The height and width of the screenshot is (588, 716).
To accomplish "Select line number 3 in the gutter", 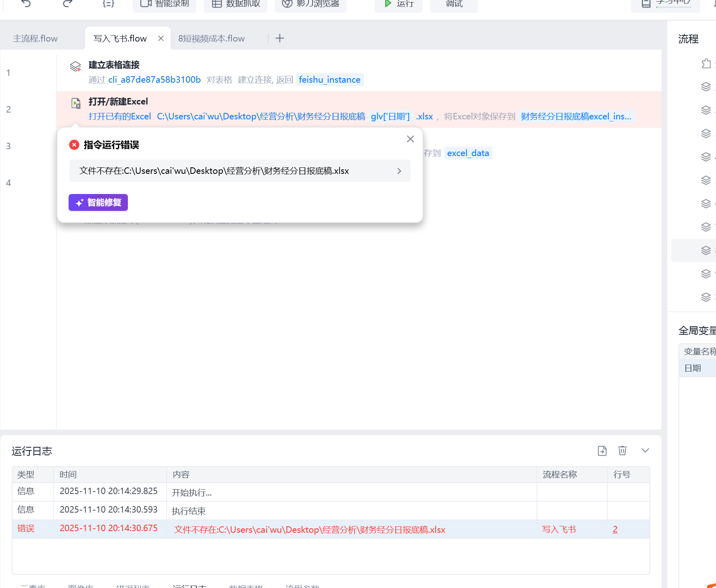I will (x=8, y=146).
